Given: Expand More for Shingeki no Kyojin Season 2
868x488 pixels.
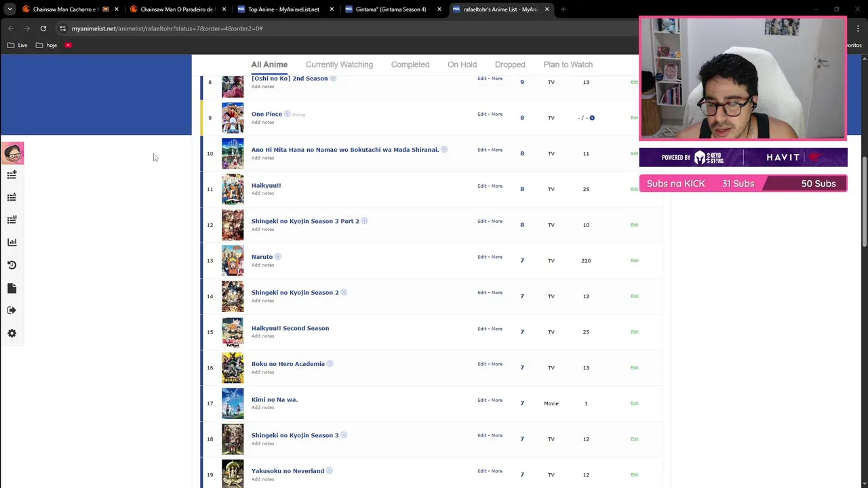Looking at the screenshot, I should tap(497, 293).
